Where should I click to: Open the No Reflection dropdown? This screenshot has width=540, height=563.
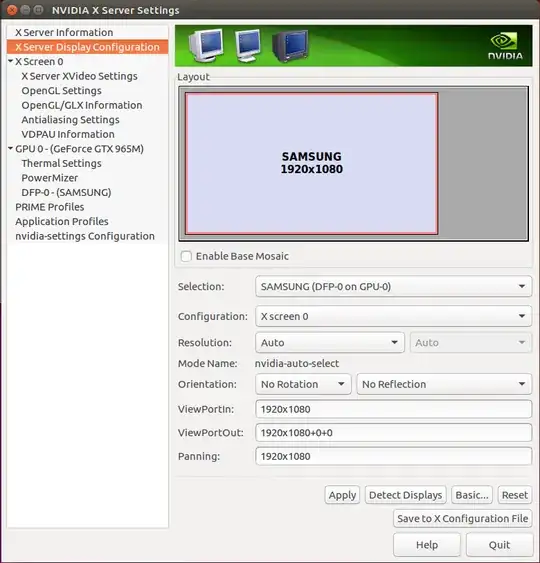coord(444,384)
